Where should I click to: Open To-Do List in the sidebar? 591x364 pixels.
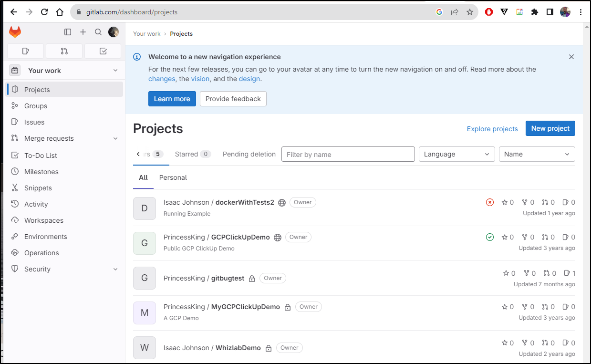(x=65, y=156)
